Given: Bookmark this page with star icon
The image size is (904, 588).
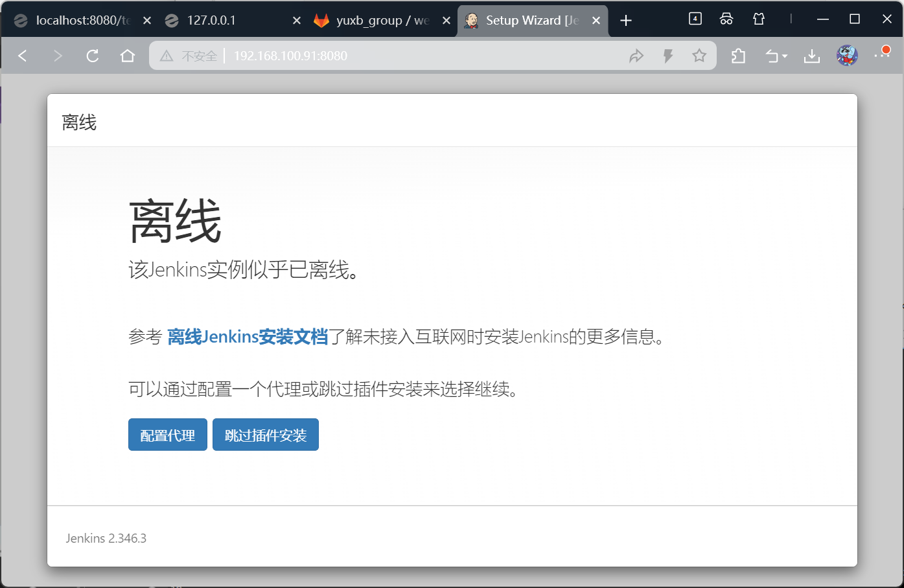Looking at the screenshot, I should click(699, 56).
